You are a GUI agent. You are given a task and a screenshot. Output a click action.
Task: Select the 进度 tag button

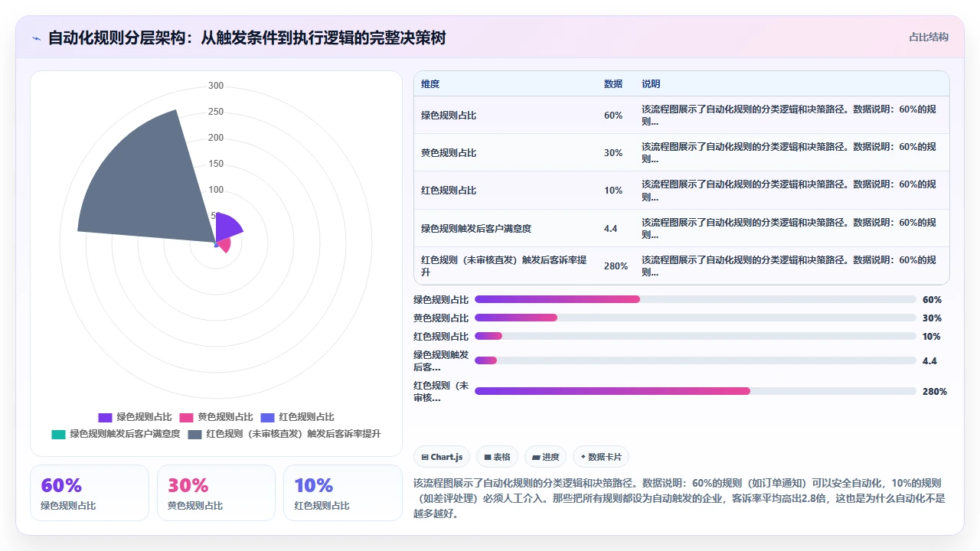coord(545,457)
